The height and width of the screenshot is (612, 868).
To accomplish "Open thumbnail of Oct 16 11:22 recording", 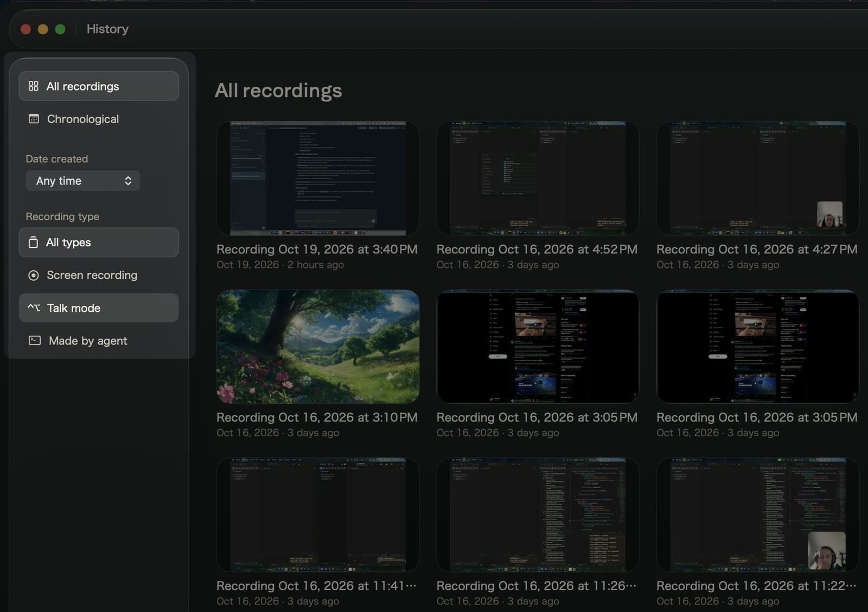I will pyautogui.click(x=758, y=514).
